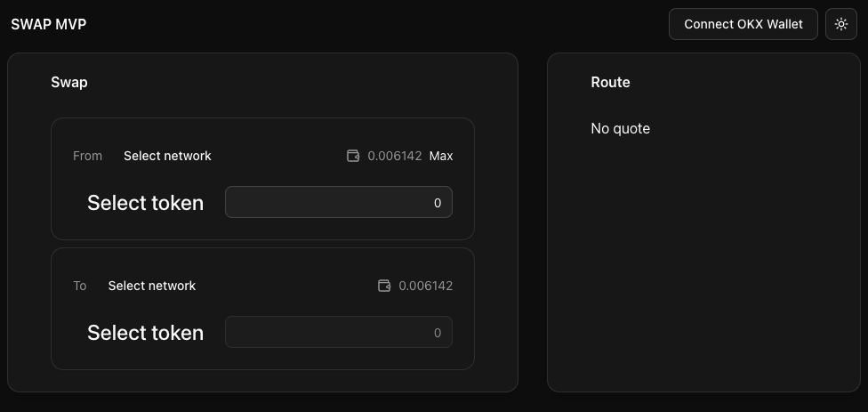Open the From network selector
The width and height of the screenshot is (868, 412).
click(x=167, y=156)
